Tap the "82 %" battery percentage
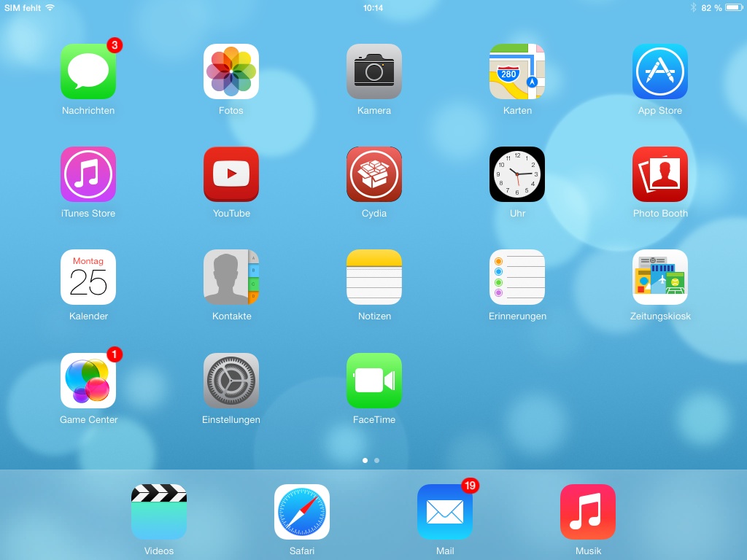The width and height of the screenshot is (747, 560). tap(711, 7)
